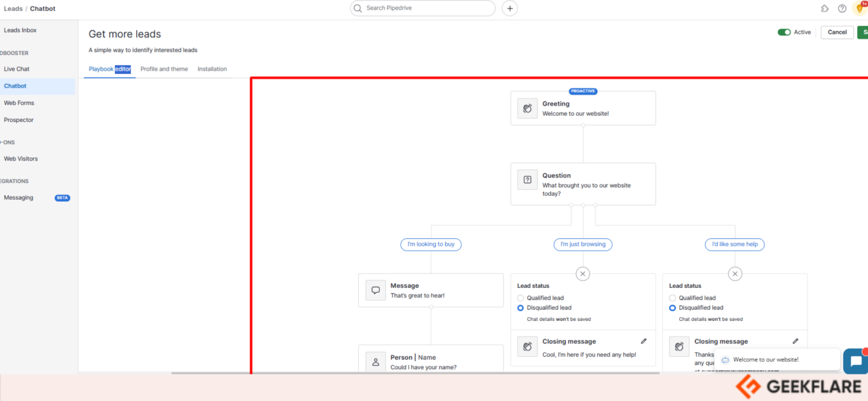Click the hand icon in the 'Thanks' closing message
The width and height of the screenshot is (868, 401).
click(x=679, y=346)
